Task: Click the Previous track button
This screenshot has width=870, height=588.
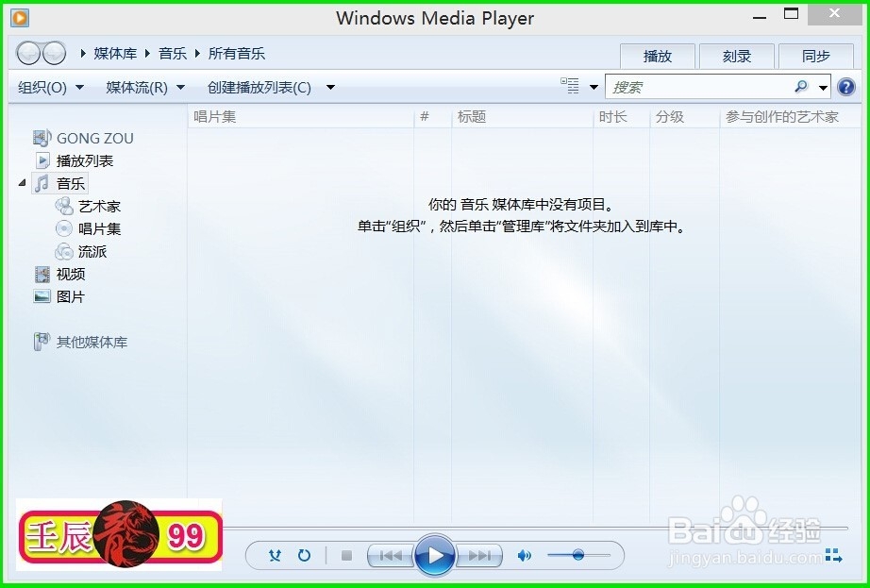Action: [391, 555]
